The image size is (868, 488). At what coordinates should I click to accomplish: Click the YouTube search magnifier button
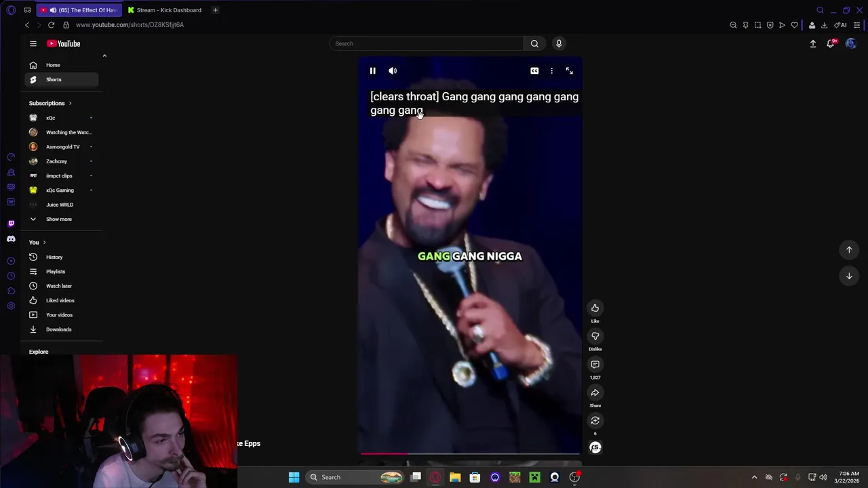[x=534, y=43]
